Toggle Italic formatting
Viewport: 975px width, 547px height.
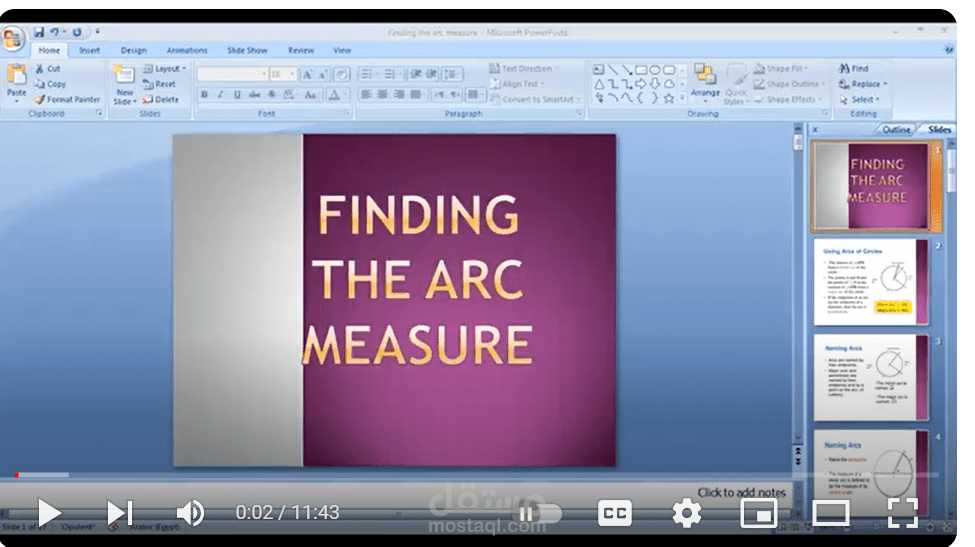220,95
